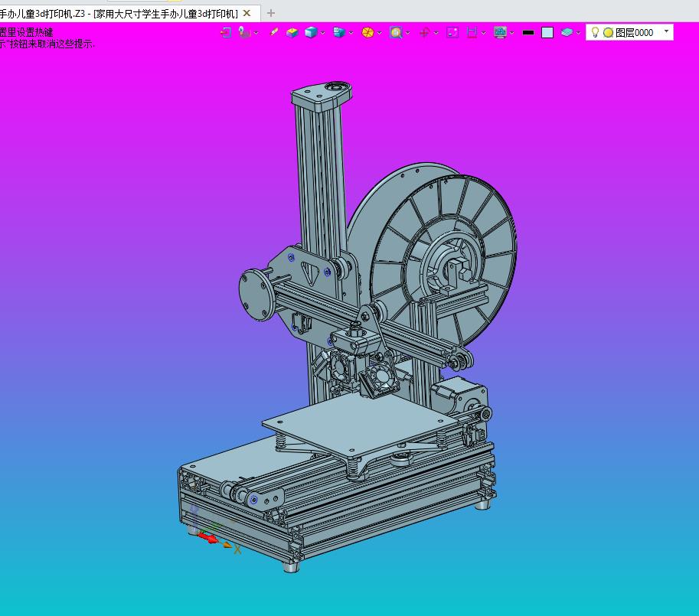Open the section bracket dropdown arrow
The height and width of the screenshot is (616, 699).
[x=484, y=33]
